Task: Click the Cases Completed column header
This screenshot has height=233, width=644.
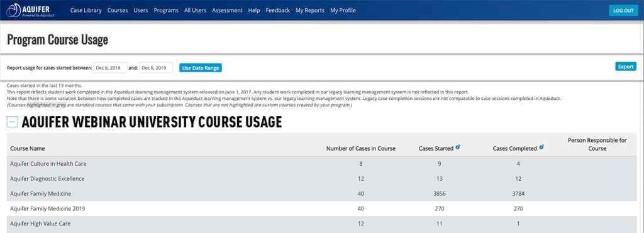Action: click(514, 148)
